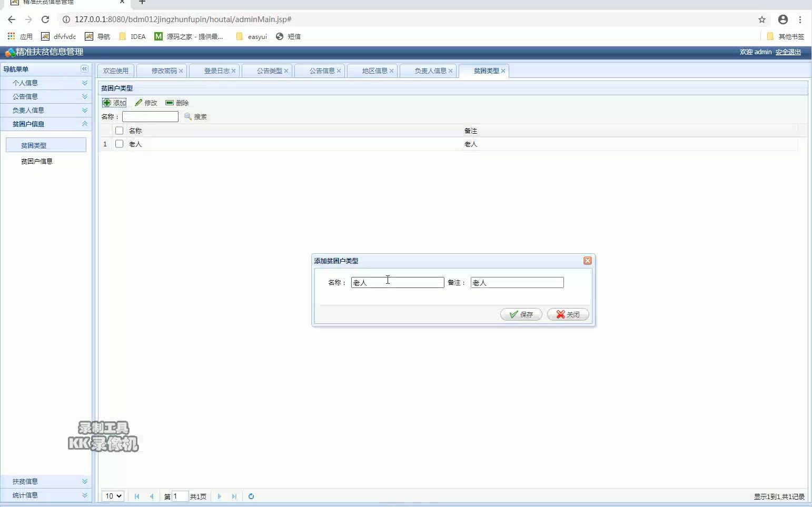Click the browser address bar URL
Screen dimensions: 812x507
click(x=183, y=19)
